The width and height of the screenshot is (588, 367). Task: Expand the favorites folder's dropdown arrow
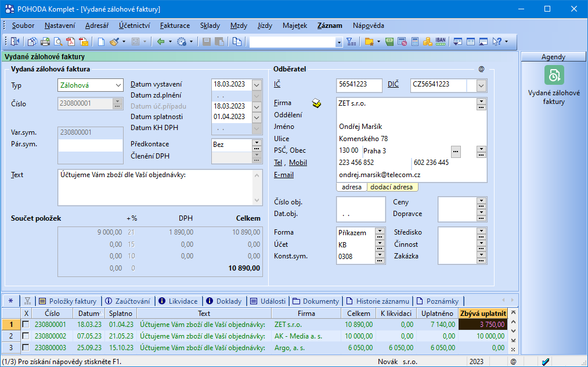(x=379, y=42)
